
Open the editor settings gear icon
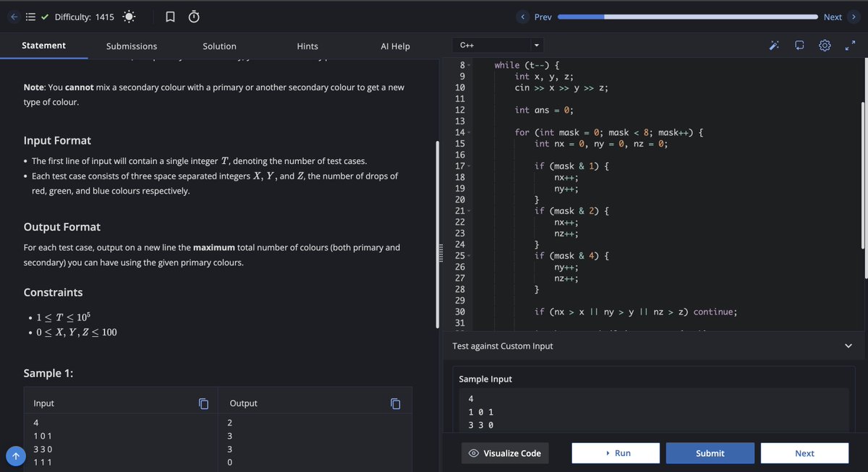point(825,45)
